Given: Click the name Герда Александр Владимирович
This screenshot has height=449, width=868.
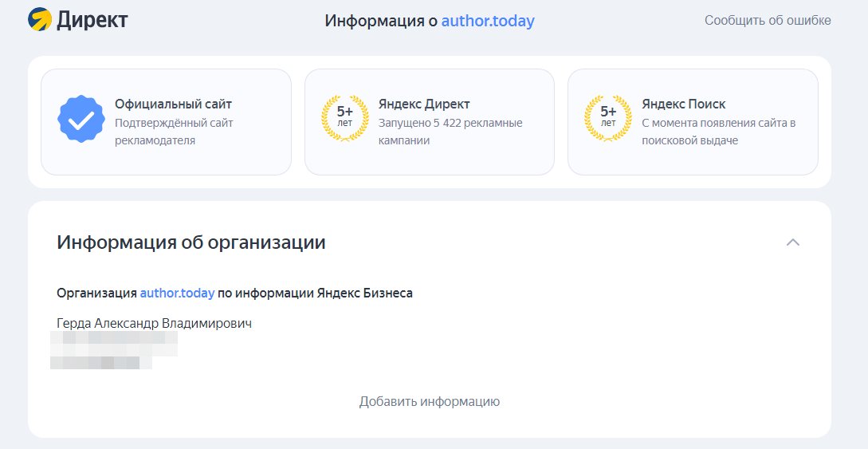Looking at the screenshot, I should 154,324.
